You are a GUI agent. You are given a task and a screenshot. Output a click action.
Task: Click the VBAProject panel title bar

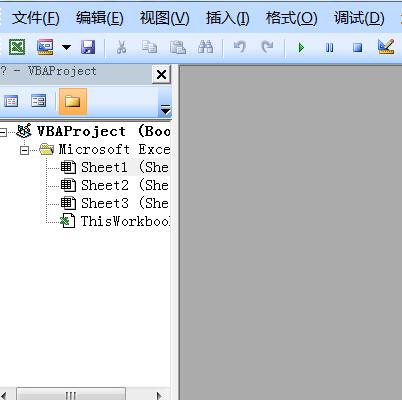coord(76,74)
